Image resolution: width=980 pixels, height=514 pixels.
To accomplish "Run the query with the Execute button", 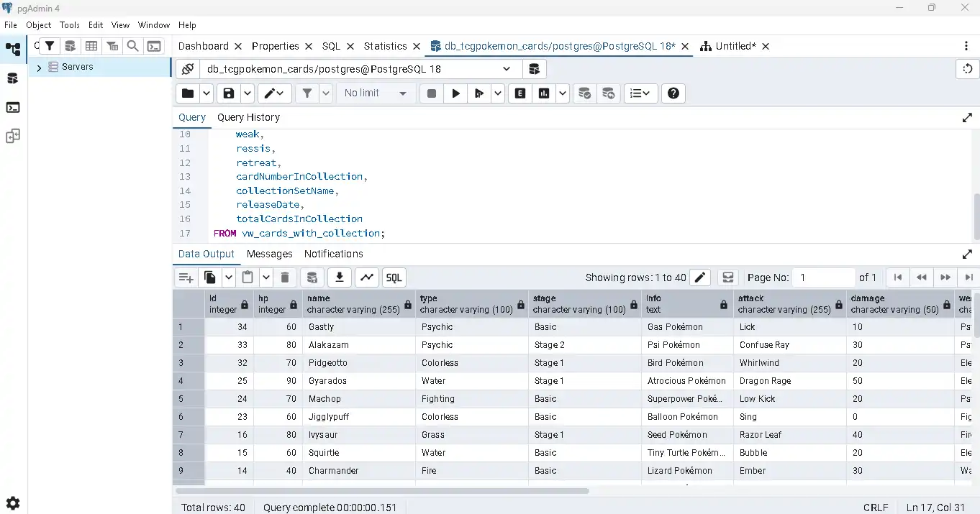I will point(455,93).
